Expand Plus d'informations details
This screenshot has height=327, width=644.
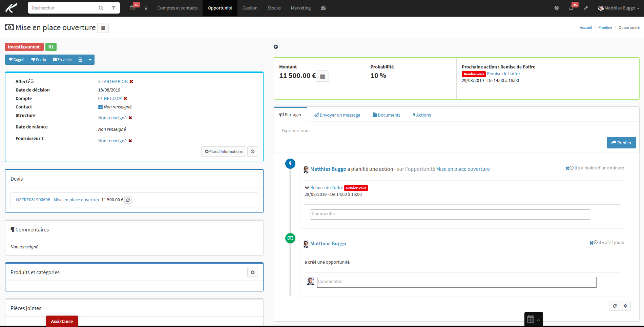click(224, 151)
